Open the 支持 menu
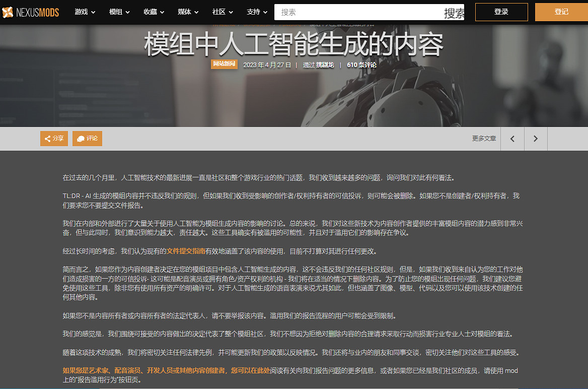 click(x=256, y=12)
